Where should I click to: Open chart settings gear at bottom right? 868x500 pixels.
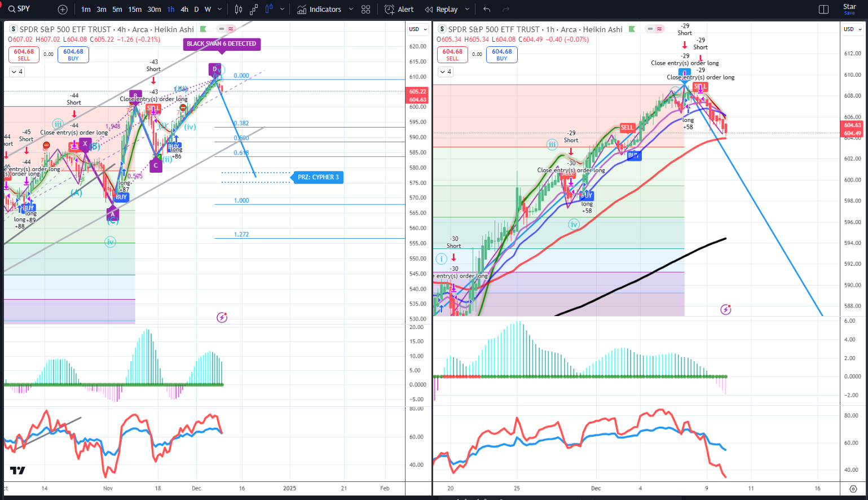pos(853,489)
